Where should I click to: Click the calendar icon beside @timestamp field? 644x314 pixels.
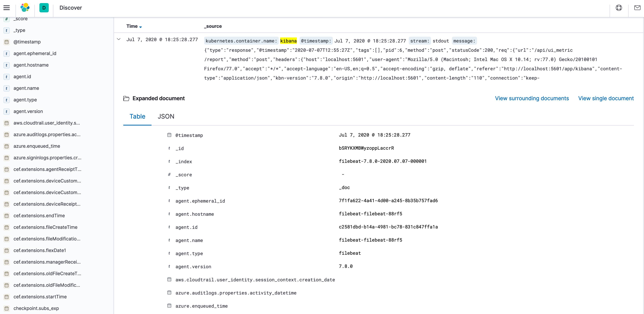(6, 42)
